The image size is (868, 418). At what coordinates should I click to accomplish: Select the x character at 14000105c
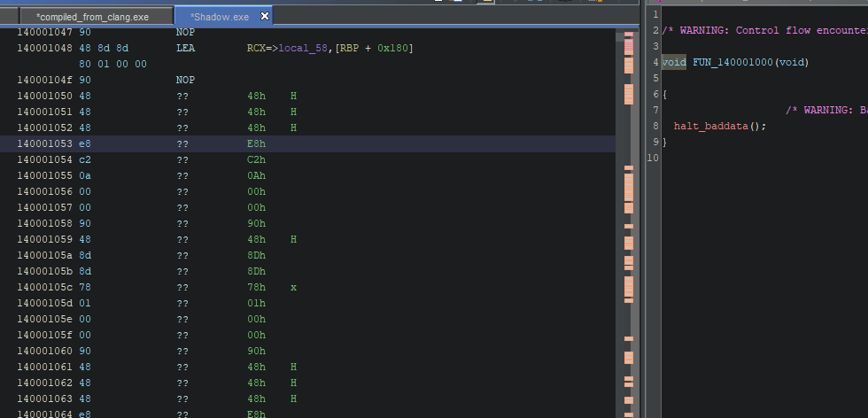[x=293, y=288]
